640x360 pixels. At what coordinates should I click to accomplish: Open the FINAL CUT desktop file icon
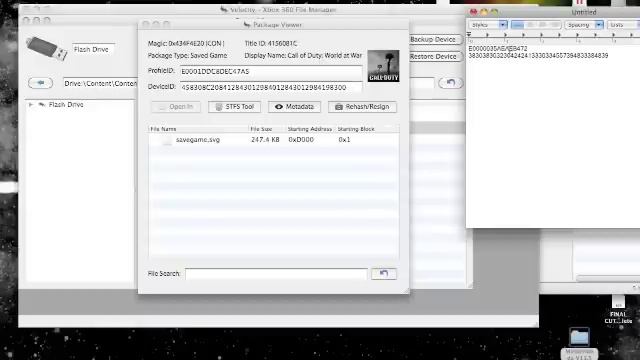(x=618, y=309)
